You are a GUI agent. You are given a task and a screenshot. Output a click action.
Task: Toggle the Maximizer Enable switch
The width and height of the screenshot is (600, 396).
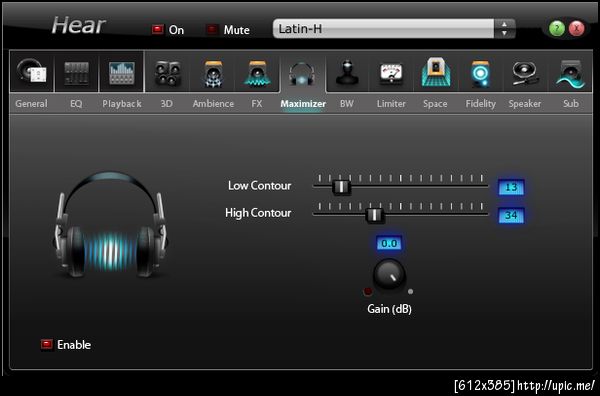47,344
